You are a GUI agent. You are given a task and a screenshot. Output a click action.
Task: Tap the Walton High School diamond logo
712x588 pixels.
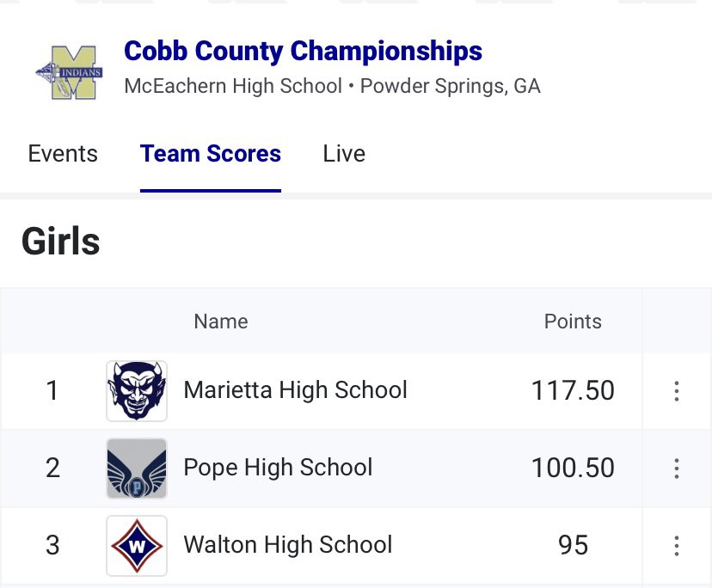tap(137, 546)
